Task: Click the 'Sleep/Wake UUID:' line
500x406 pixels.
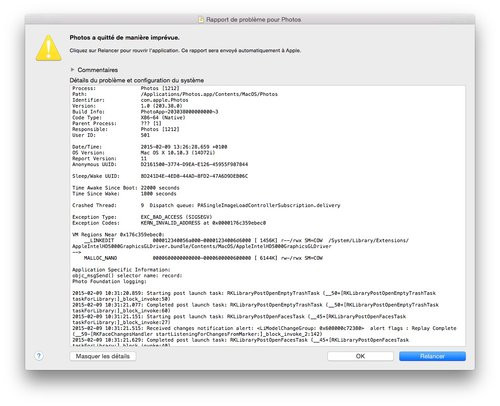Action: click(160, 176)
